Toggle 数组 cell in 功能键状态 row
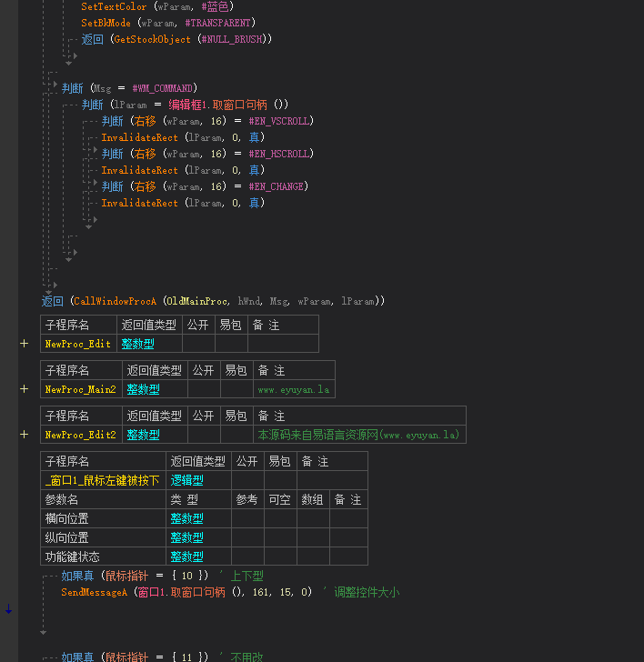644x662 pixels. click(313, 557)
